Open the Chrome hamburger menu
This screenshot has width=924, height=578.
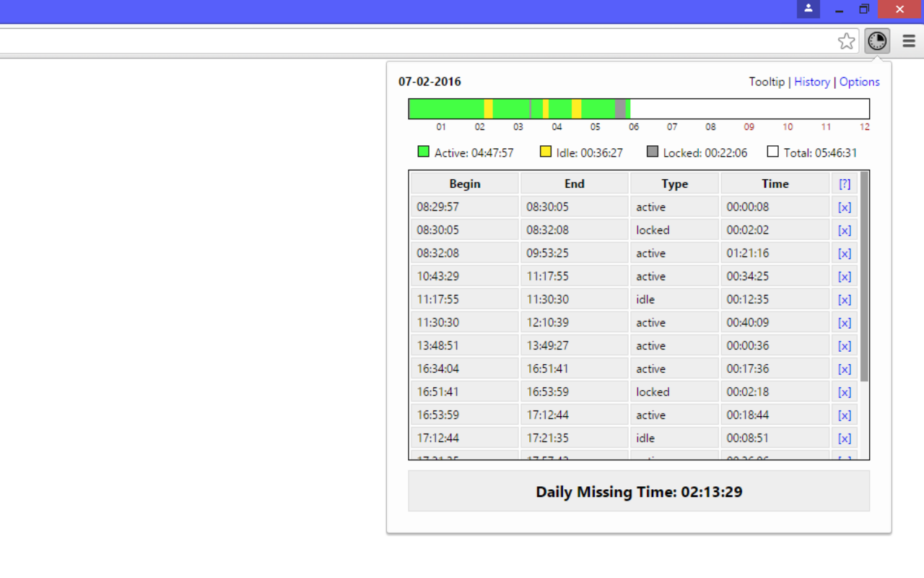tap(909, 41)
